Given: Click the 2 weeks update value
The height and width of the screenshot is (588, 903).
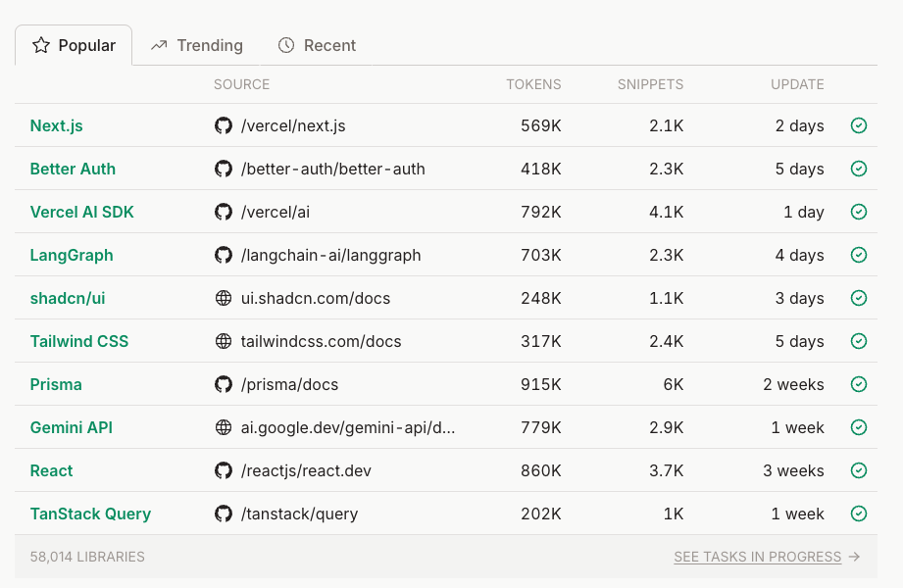Looking at the screenshot, I should (x=793, y=385).
